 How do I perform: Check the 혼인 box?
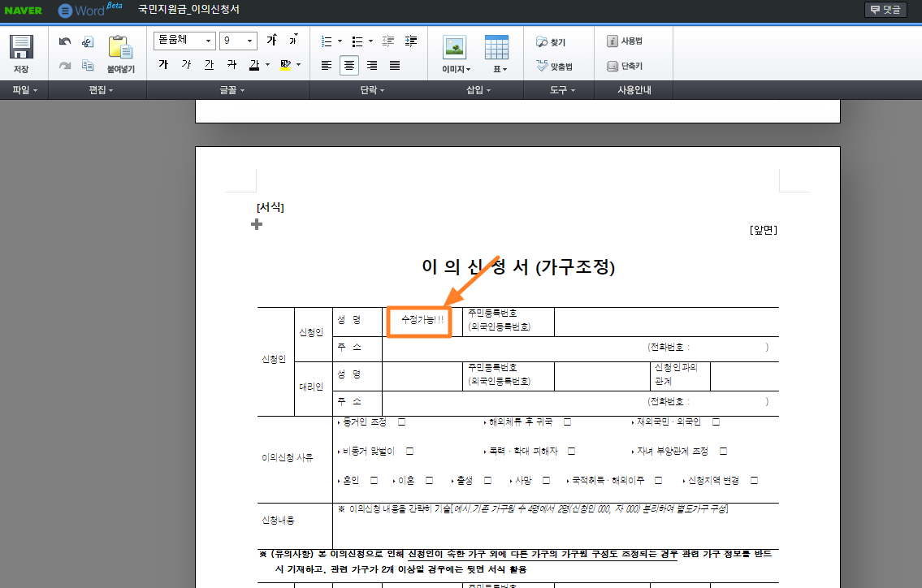374,481
